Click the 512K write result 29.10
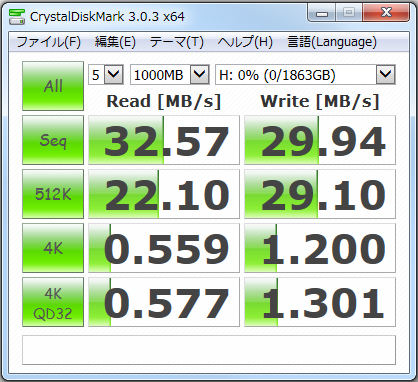Viewport: 418px width, 382px height. tap(320, 194)
